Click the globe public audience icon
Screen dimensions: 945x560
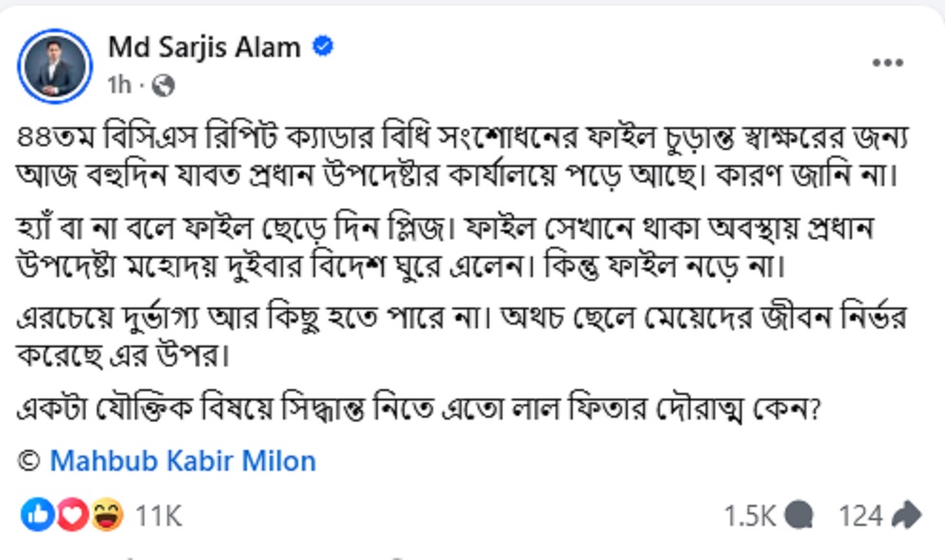pos(163,86)
